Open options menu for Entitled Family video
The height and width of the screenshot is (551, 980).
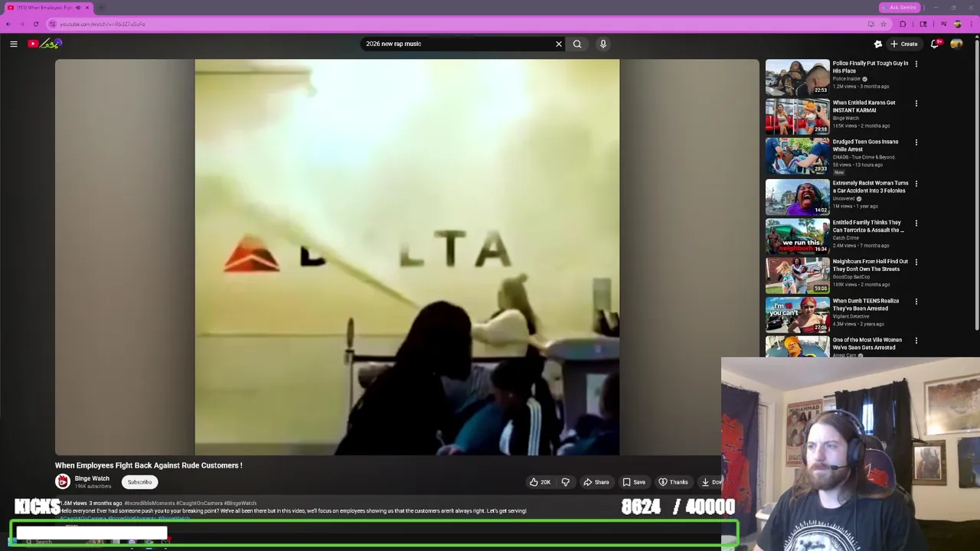point(916,223)
